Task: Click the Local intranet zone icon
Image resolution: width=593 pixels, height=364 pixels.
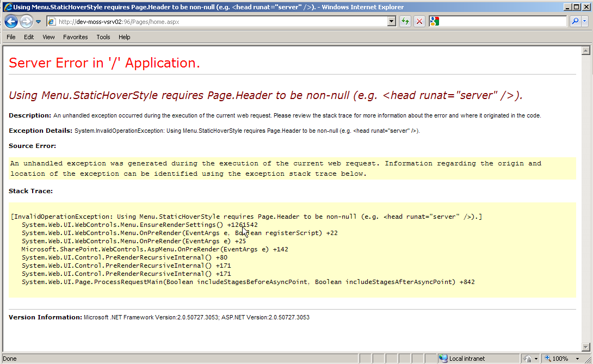Action: coord(443,359)
